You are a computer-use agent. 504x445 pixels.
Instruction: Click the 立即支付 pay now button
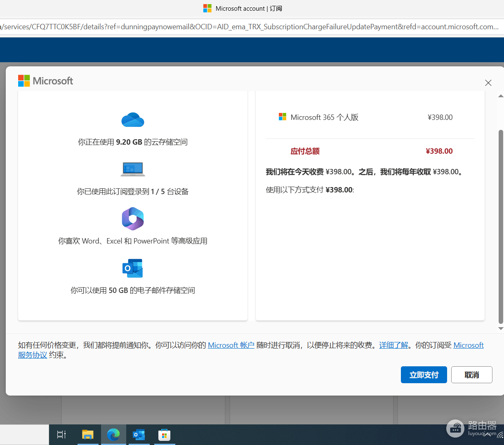(x=424, y=375)
